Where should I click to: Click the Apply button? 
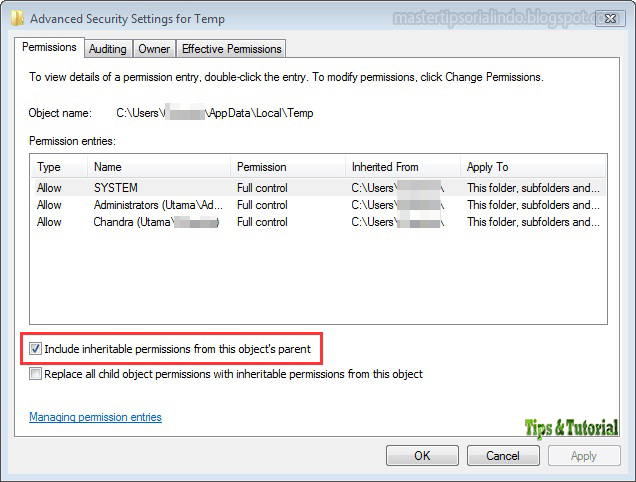[x=583, y=455]
